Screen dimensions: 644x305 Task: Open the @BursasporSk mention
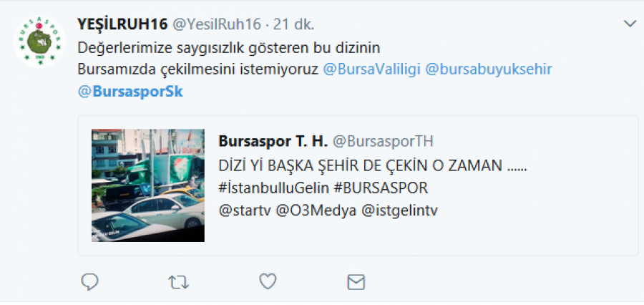(130, 92)
